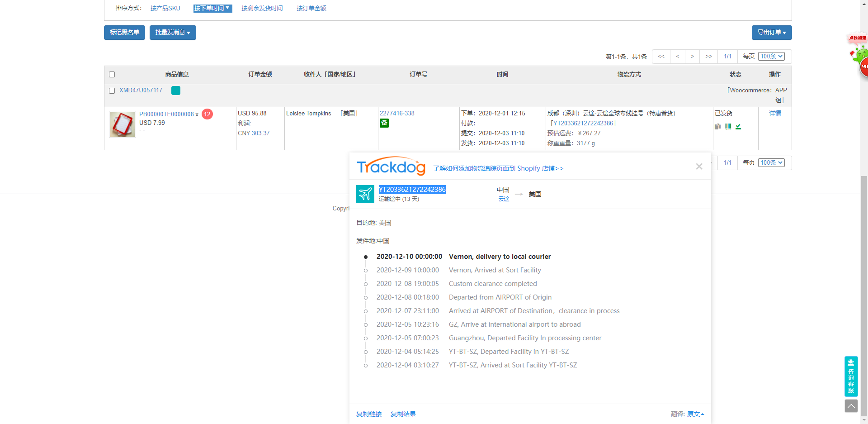This screenshot has height=424, width=868.
Task: Click the green checkmark icon in status column
Action: tap(738, 127)
